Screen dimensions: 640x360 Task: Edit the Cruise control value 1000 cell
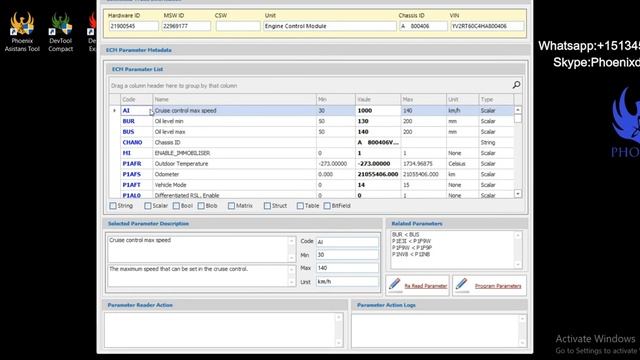click(x=378, y=111)
